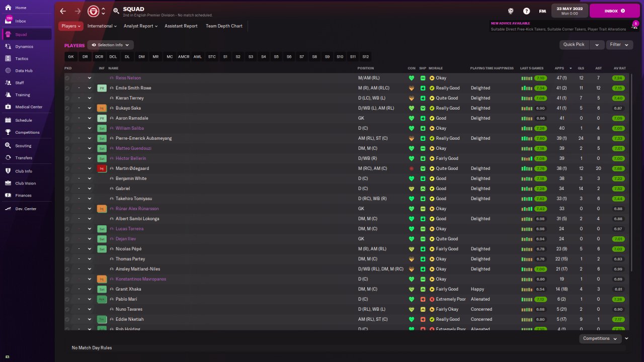Expand row chevron for Nicolas Pépé
Image resolution: width=644 pixels, height=362 pixels.
click(x=90, y=249)
